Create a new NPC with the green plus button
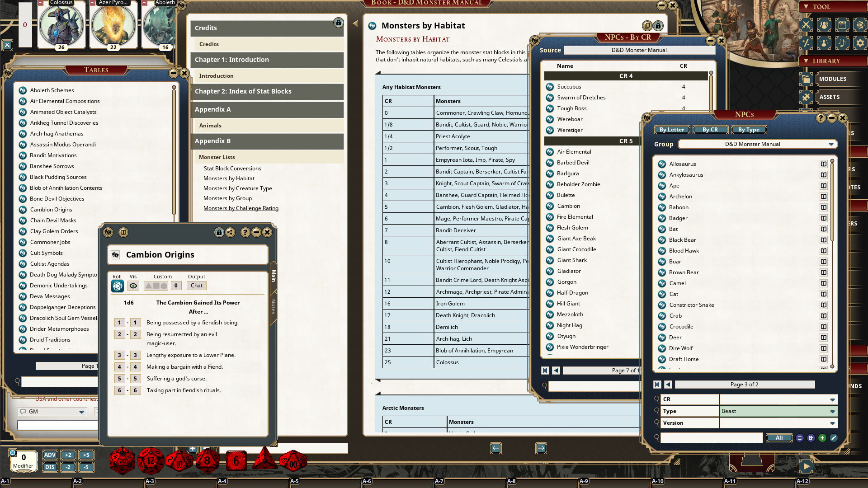The width and height of the screenshot is (868, 488). (x=822, y=438)
